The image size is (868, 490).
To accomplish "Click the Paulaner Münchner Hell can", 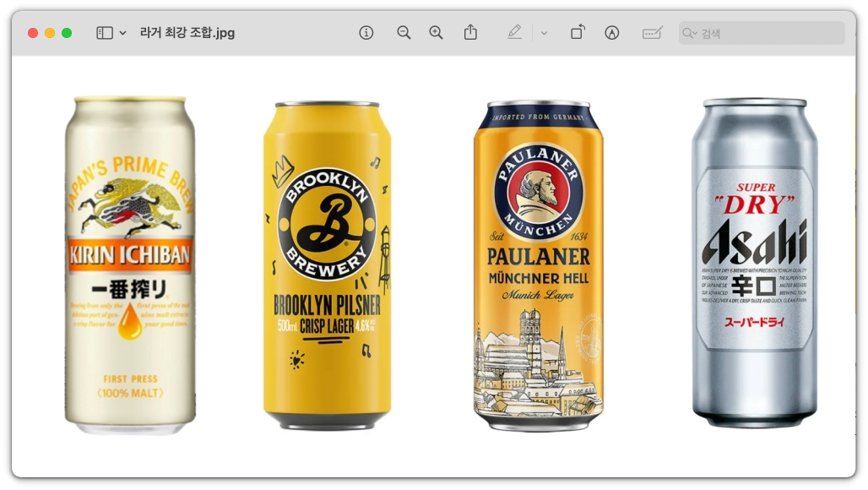I will tap(539, 266).
